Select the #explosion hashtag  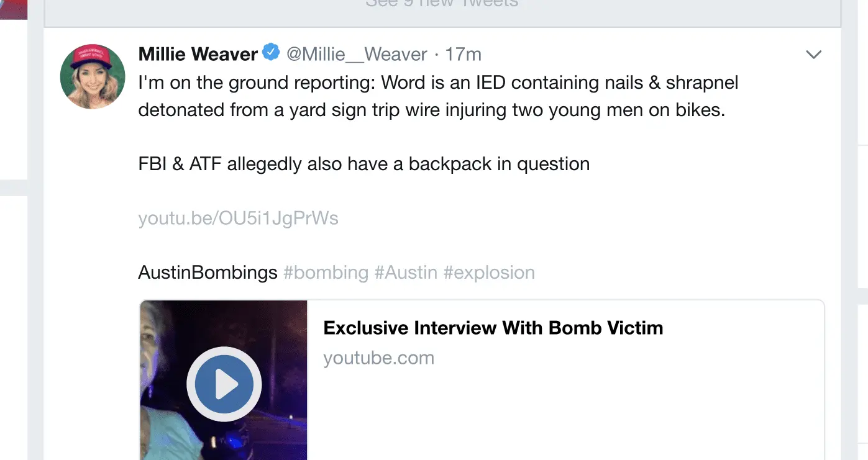click(489, 273)
